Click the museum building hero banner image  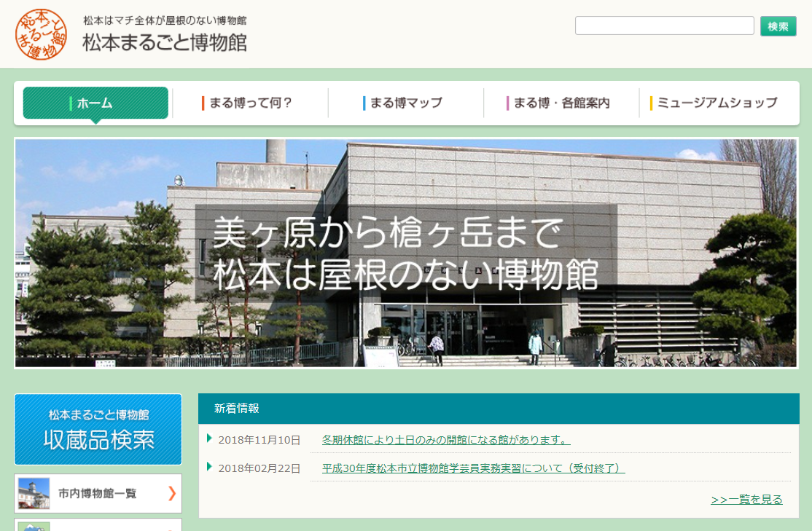(x=406, y=253)
